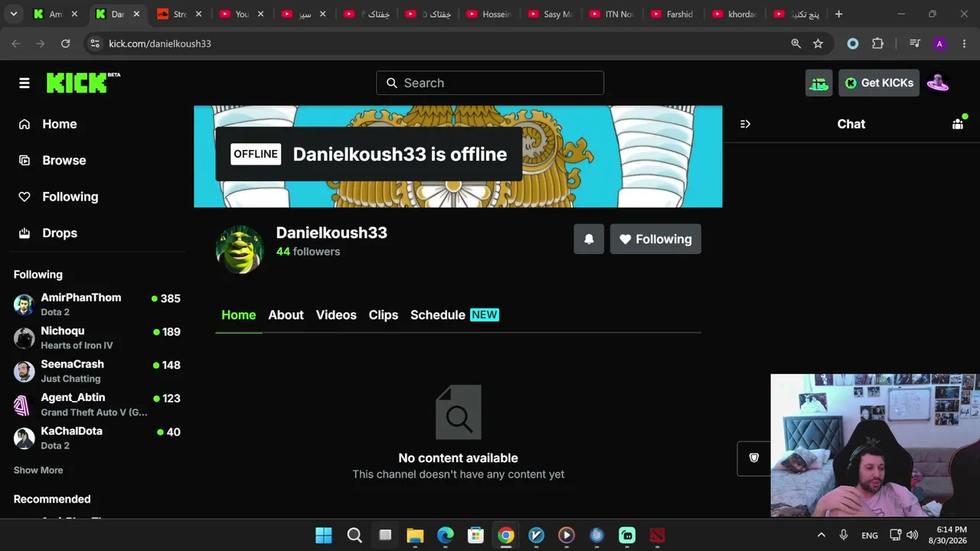Screen dimensions: 980x551
Task: Open Chrome media controls icon
Action: pos(914,44)
